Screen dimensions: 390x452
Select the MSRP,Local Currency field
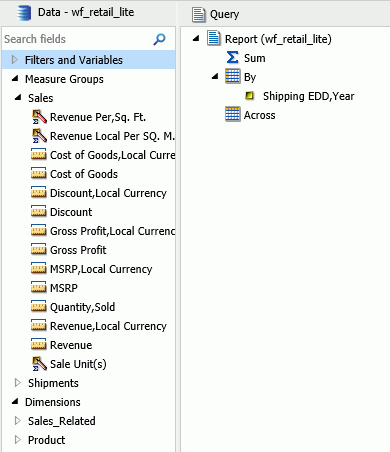[101, 269]
